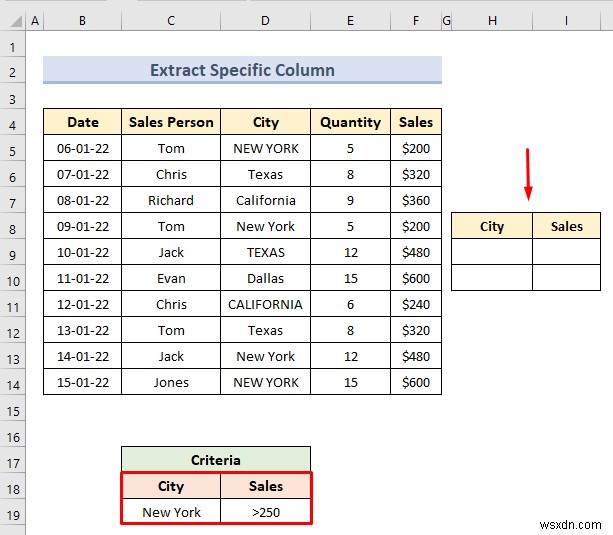Select column B header
613x535 pixels.
tap(82, 21)
